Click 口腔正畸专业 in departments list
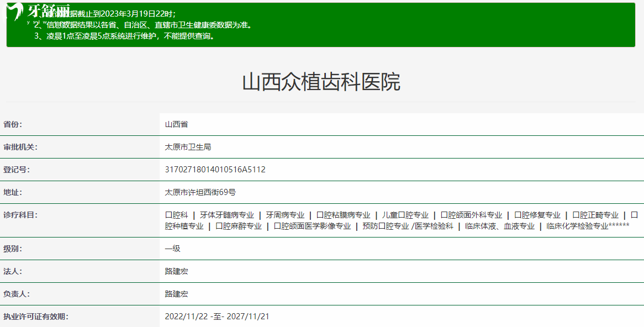Screen dimensions: 644x327 point(595,215)
